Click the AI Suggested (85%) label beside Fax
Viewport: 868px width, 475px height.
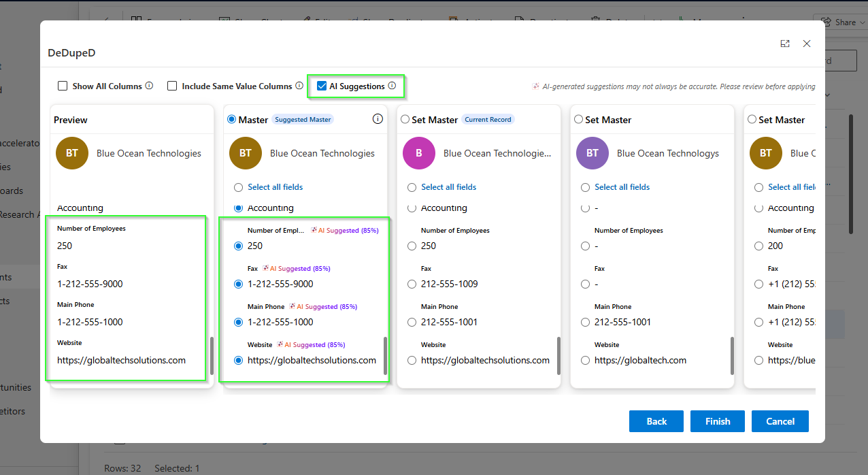(x=300, y=268)
